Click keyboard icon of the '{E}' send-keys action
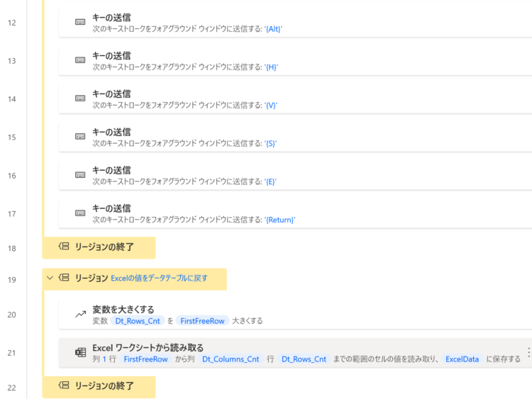Viewport: 532px width, 399px height. click(80, 174)
